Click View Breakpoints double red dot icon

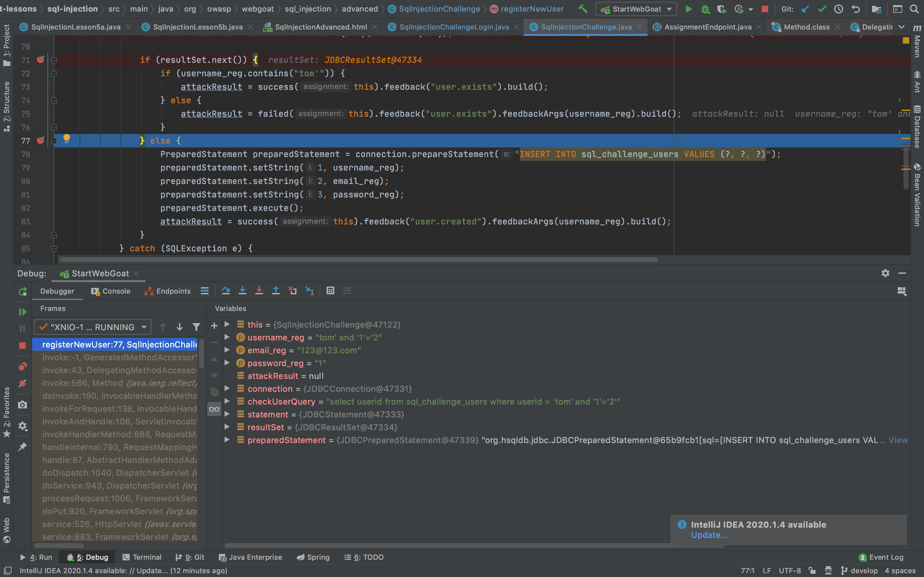(22, 367)
